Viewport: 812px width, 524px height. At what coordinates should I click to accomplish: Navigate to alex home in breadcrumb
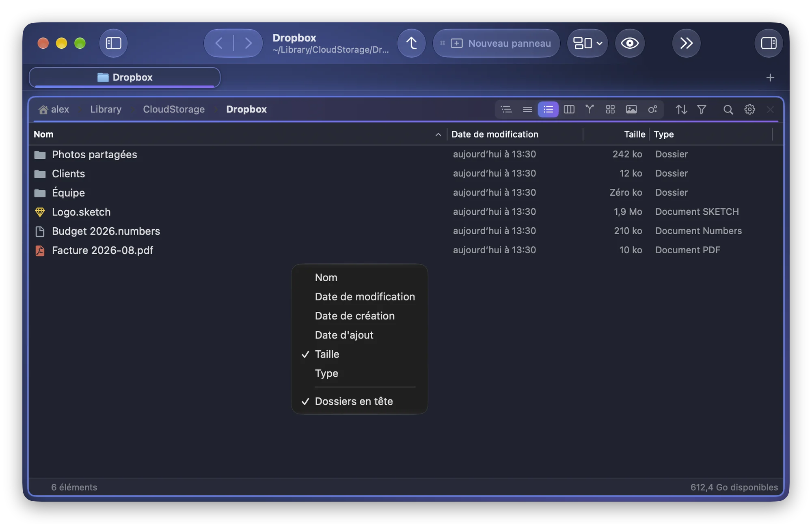[x=54, y=109]
